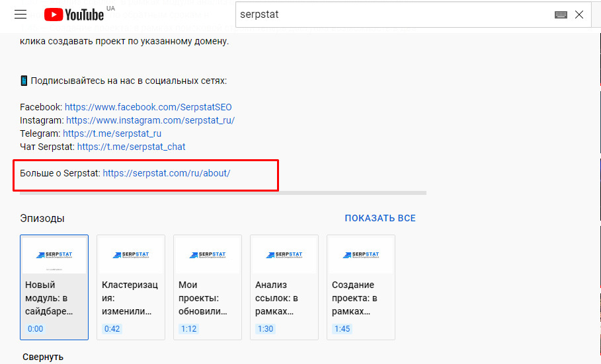This screenshot has height=364, width=601.
Task: Open the t.me/serpstat_ru Telegram link
Action: click(x=112, y=133)
